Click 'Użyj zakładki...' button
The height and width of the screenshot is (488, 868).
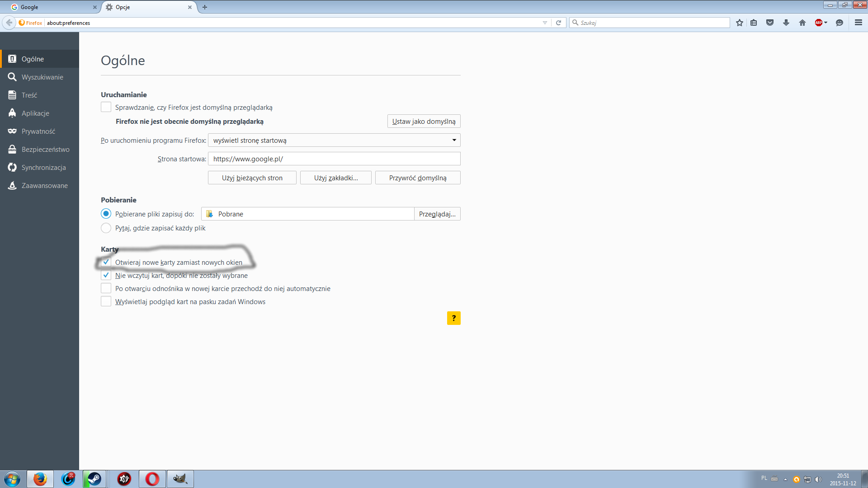click(x=336, y=178)
